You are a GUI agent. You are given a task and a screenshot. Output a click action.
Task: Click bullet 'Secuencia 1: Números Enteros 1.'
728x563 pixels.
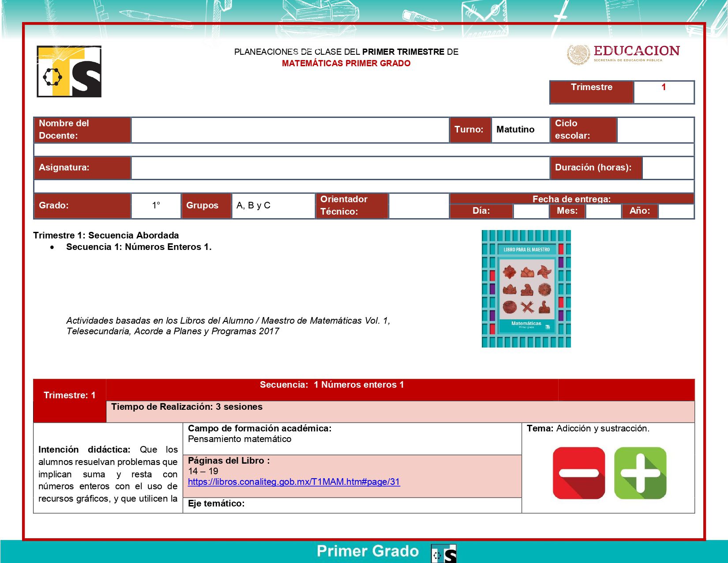(x=139, y=247)
